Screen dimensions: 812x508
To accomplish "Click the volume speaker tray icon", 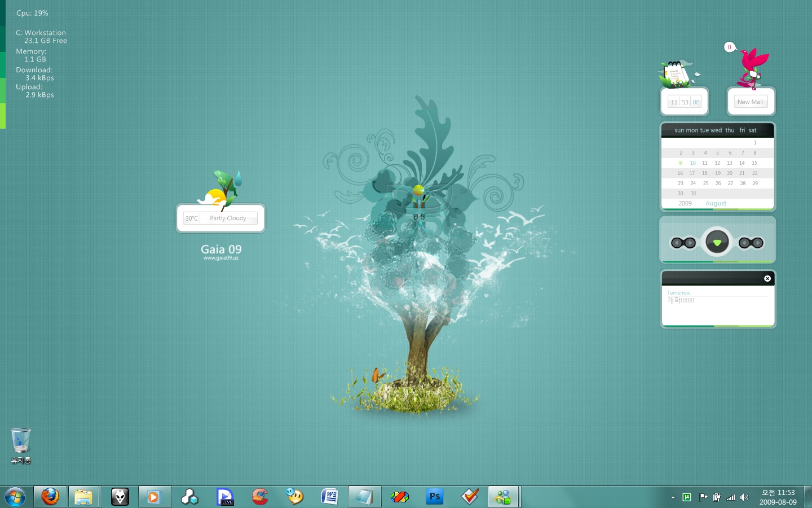I will click(x=744, y=497).
